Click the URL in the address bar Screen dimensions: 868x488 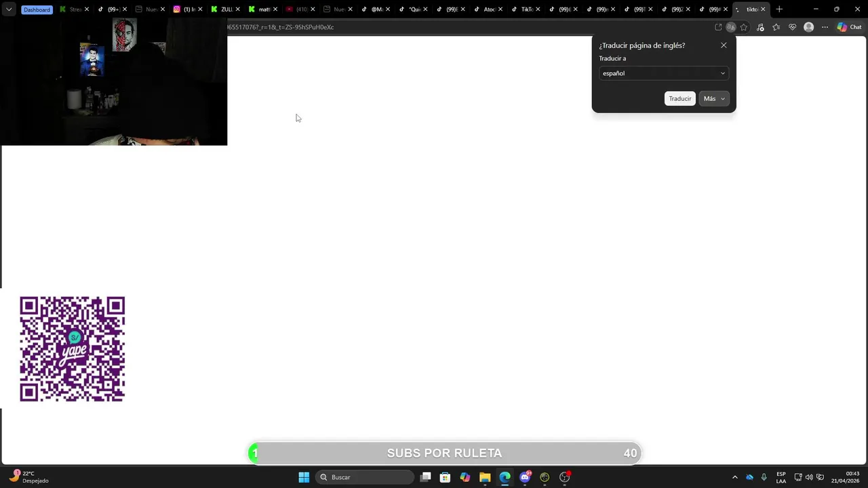click(280, 27)
